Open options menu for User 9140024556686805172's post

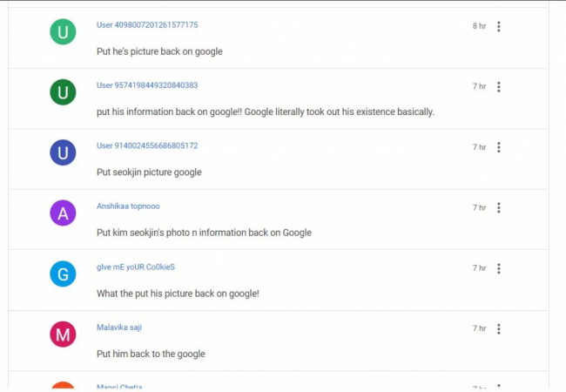499,147
